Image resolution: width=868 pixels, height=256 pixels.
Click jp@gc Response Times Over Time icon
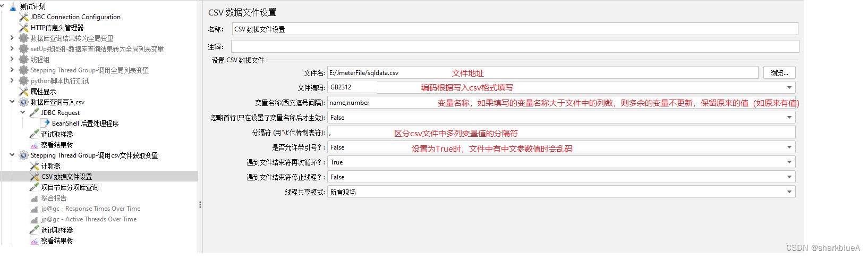pos(35,209)
